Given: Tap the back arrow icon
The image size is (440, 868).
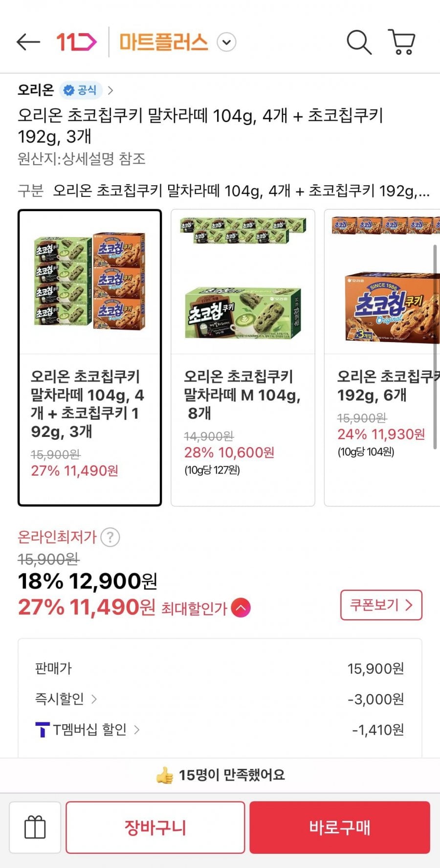Looking at the screenshot, I should click(28, 43).
